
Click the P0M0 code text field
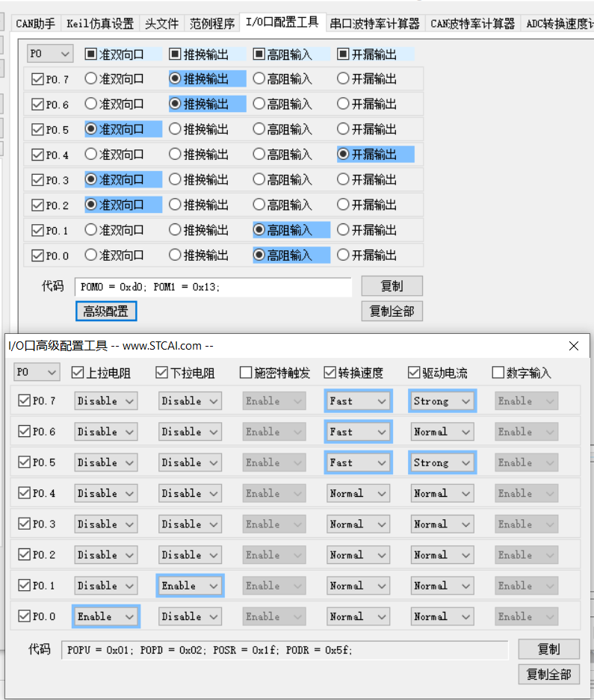pyautogui.click(x=214, y=287)
